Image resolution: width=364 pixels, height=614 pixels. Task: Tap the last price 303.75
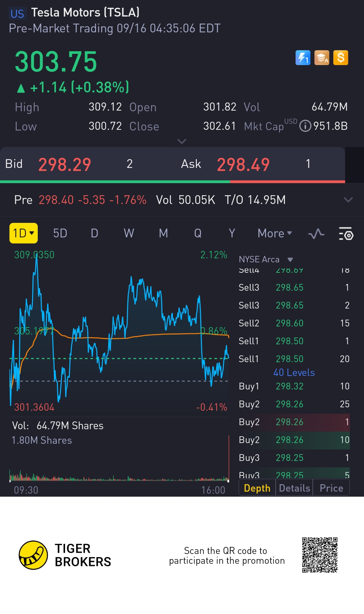[x=56, y=62]
